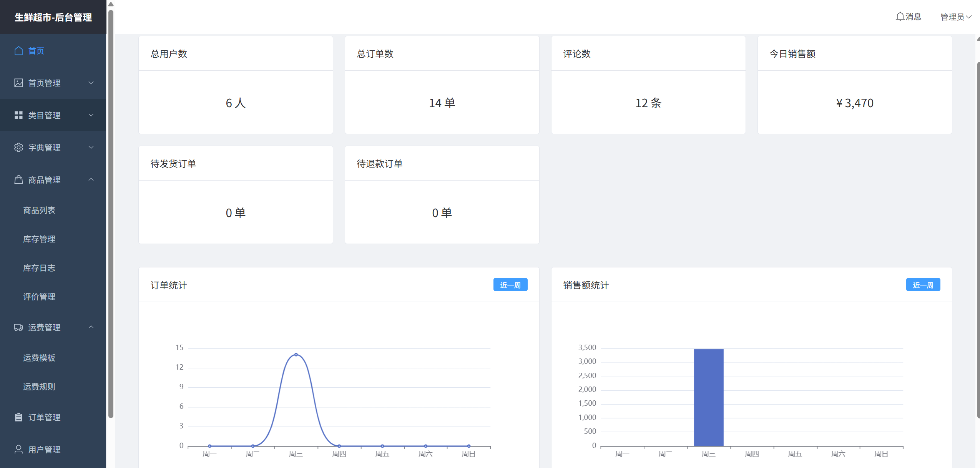Click the truck icon for 运费管理
Image resolution: width=980 pixels, height=468 pixels.
[18, 327]
